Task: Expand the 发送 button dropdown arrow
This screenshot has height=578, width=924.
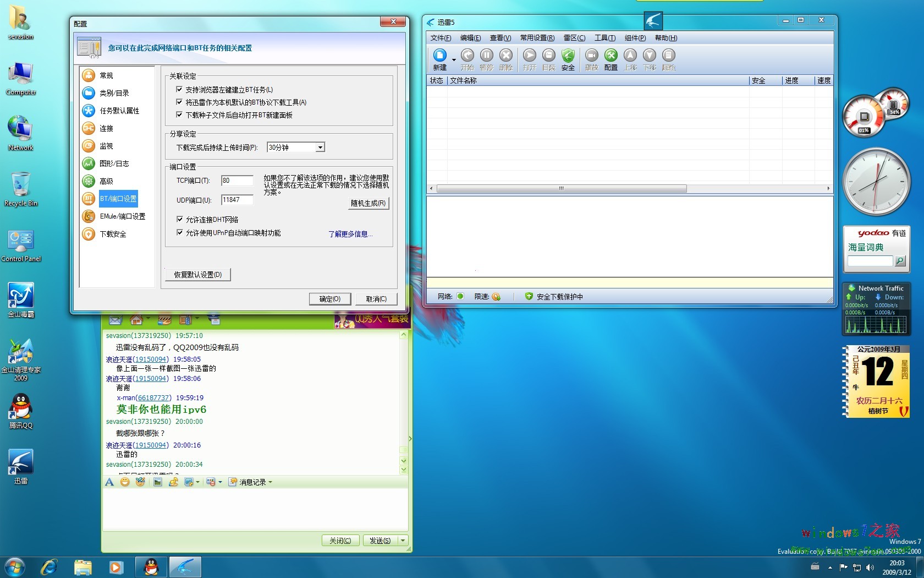Action: 403,541
